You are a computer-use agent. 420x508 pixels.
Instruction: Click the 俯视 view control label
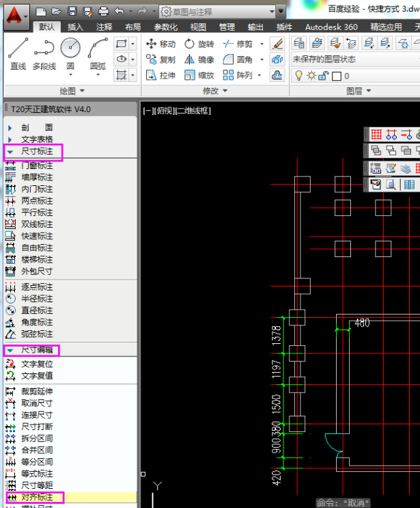pyautogui.click(x=164, y=111)
